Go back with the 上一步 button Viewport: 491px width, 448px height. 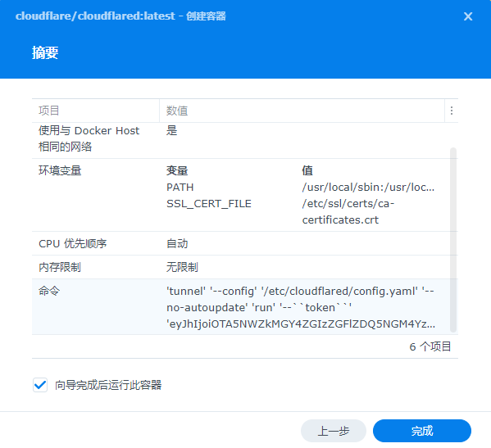coord(333,431)
